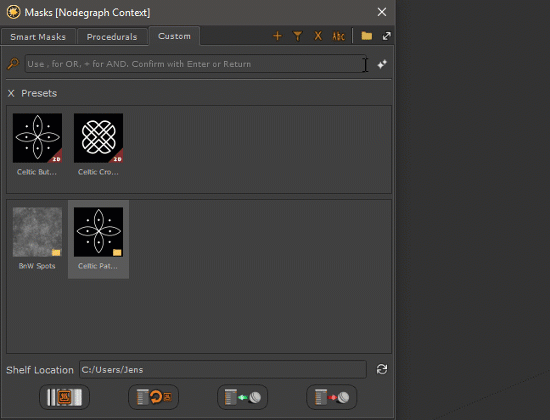
Task: Select the Custom tab
Action: pos(174,36)
